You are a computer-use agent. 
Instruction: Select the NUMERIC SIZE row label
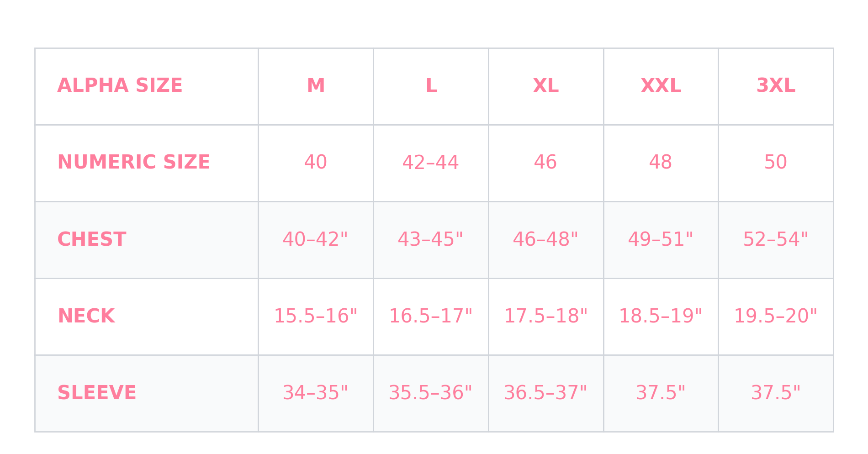pos(133,163)
